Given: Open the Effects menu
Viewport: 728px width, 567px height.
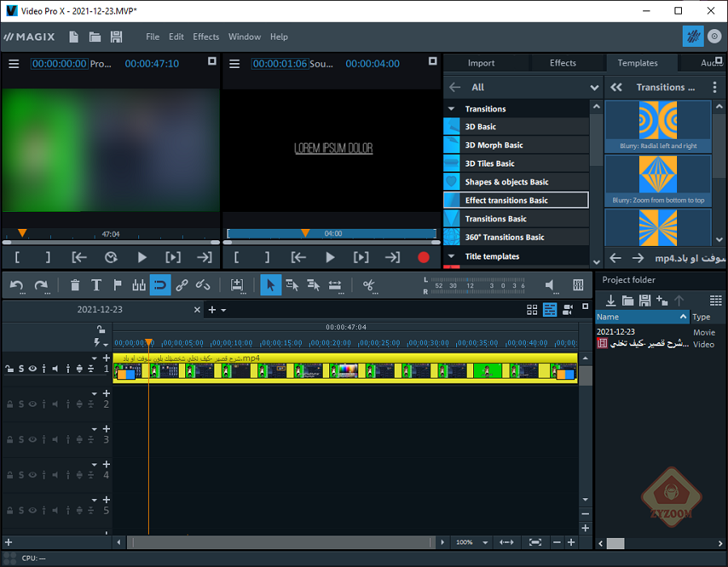Looking at the screenshot, I should (x=205, y=36).
